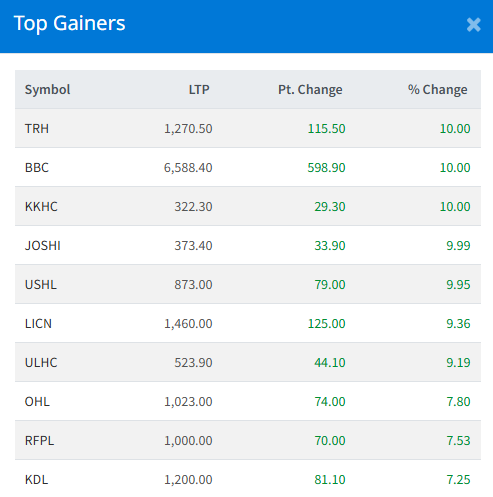This screenshot has width=493, height=497.
Task: Close the Top Gainers panel
Action: (x=473, y=25)
